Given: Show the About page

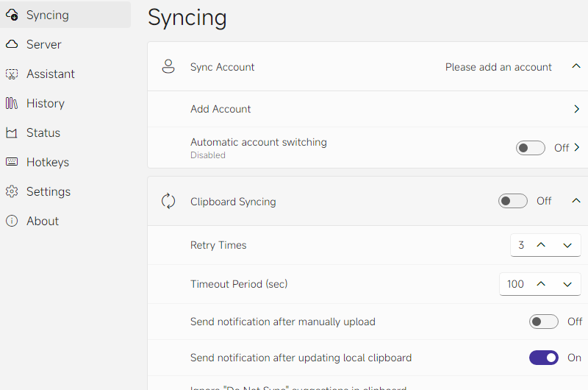Looking at the screenshot, I should (x=65, y=221).
